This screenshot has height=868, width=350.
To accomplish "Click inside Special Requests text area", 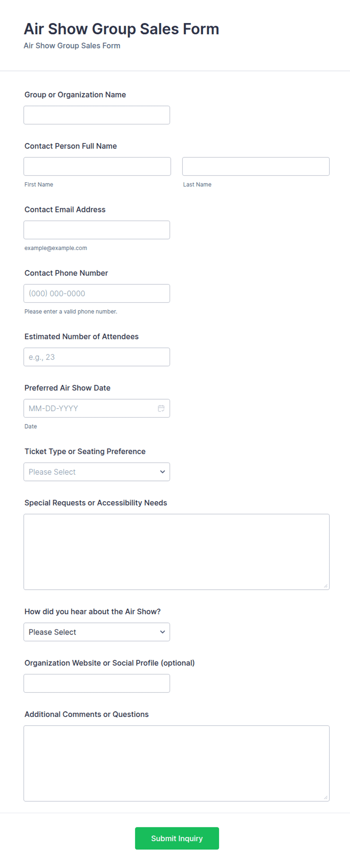I will [x=177, y=552].
